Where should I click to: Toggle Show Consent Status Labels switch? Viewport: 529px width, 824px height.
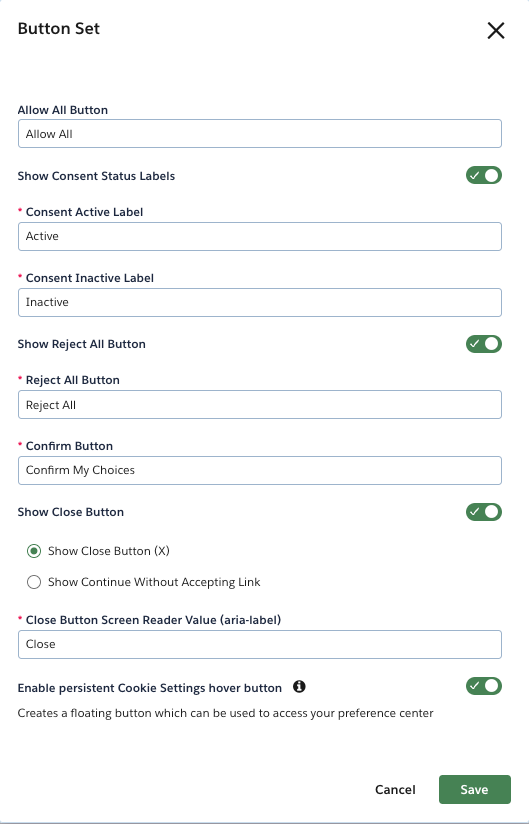pos(483,176)
